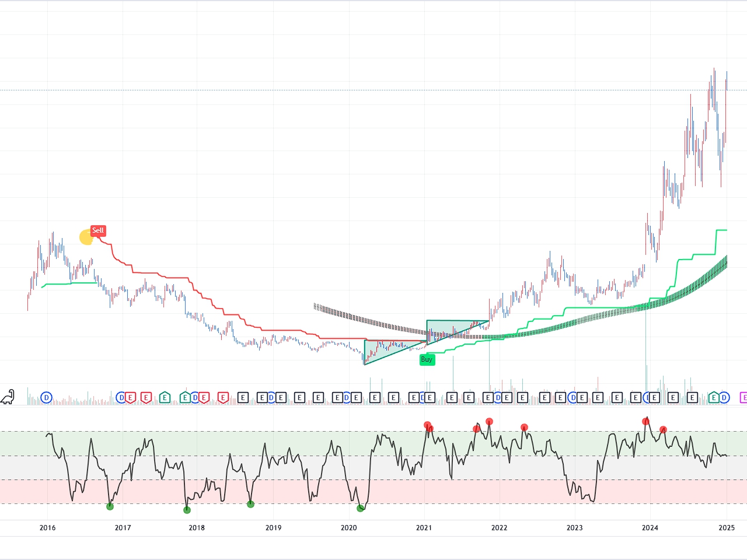
Task: Click the 2018 label on time axis
Action: click(x=197, y=528)
